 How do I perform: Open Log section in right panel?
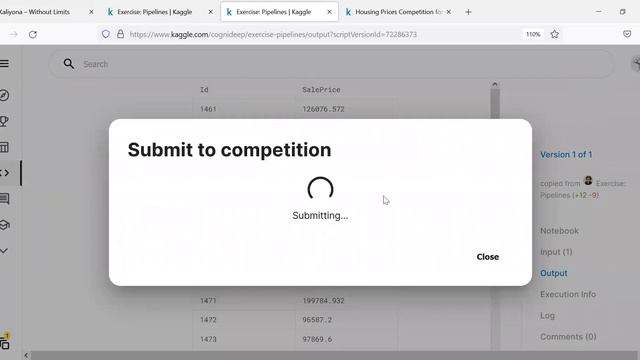coord(547,316)
